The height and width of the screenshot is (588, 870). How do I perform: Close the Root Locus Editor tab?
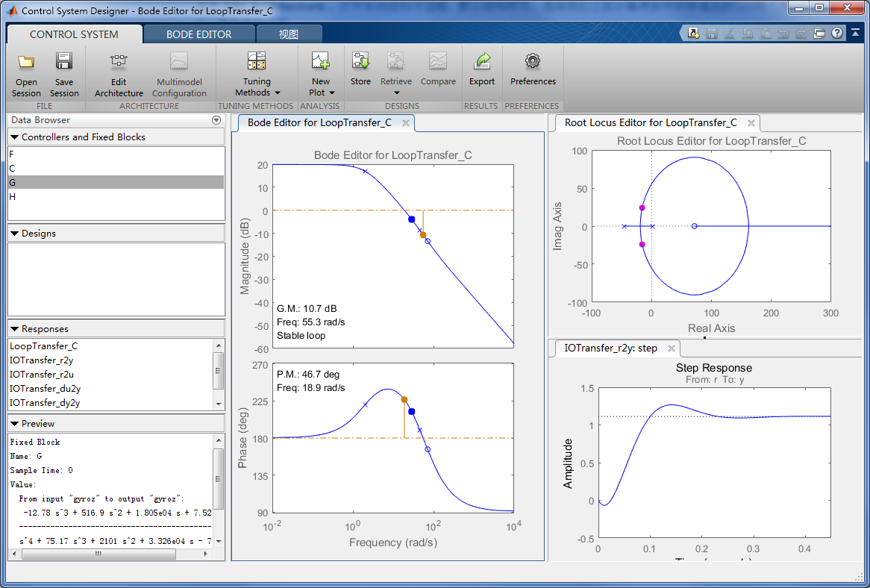(751, 123)
